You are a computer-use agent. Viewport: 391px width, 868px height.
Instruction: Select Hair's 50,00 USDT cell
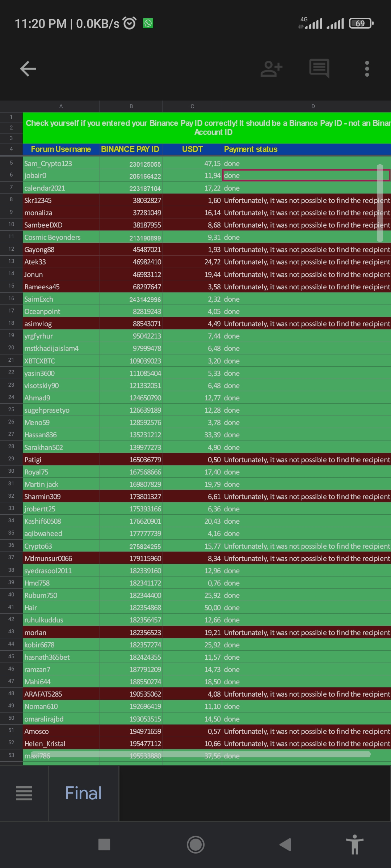192,608
